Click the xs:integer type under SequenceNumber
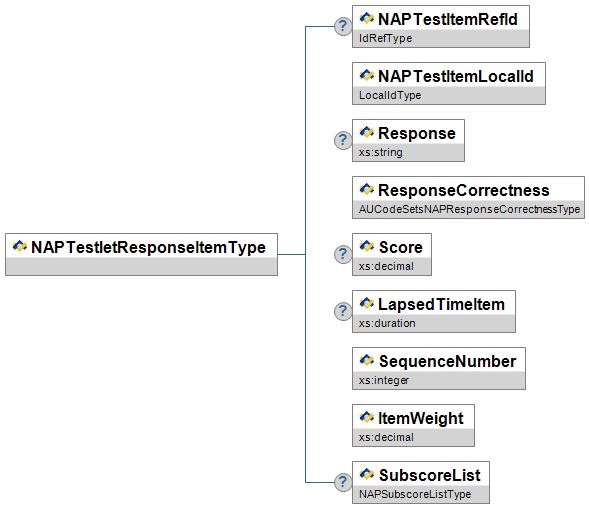Screen dimensions: 589x508 (x=384, y=380)
